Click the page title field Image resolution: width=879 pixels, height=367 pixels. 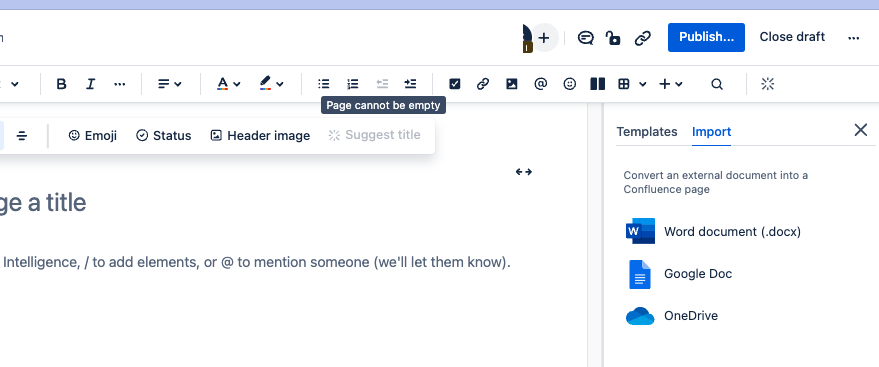coord(43,203)
